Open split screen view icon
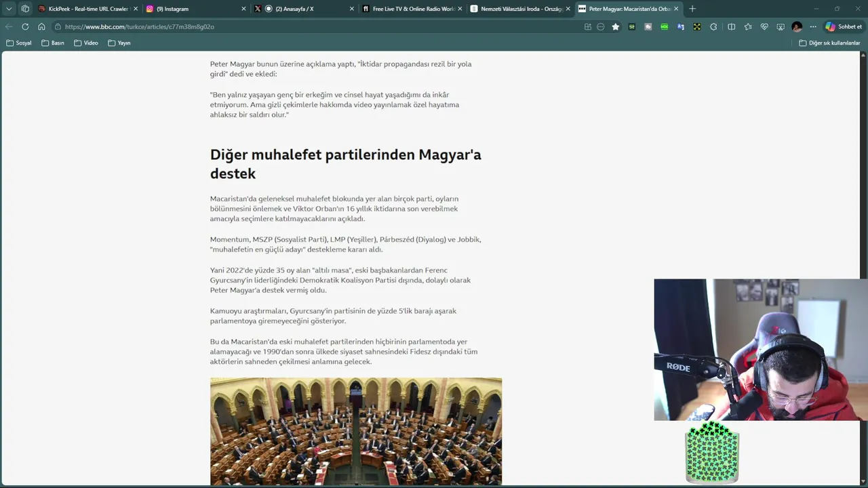The height and width of the screenshot is (488, 868). (x=731, y=26)
